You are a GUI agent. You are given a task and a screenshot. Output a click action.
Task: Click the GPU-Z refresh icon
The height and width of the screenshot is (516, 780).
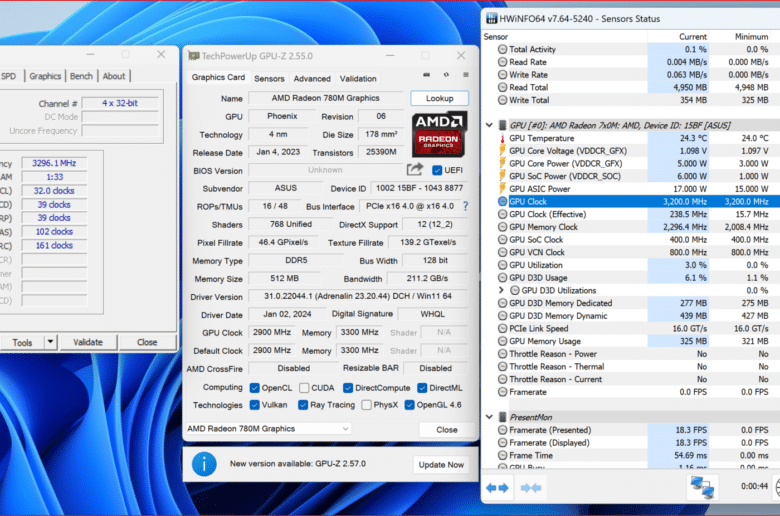click(446, 75)
